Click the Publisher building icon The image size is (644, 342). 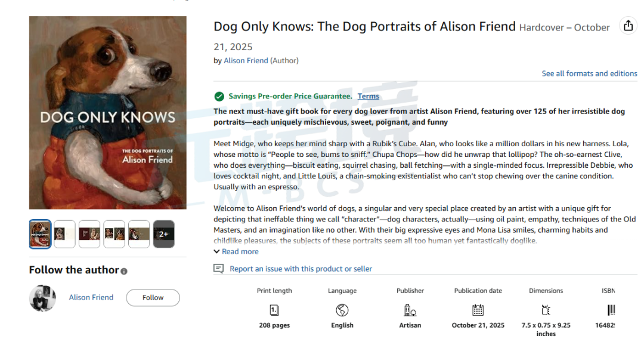410,310
